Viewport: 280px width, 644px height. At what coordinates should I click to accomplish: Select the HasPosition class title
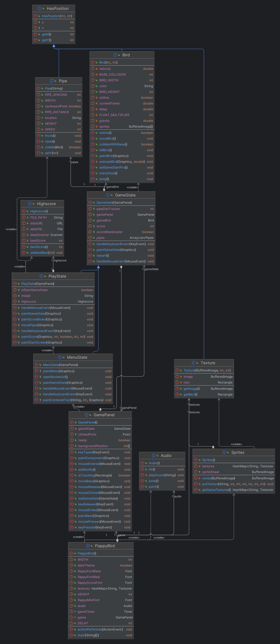[x=58, y=9]
